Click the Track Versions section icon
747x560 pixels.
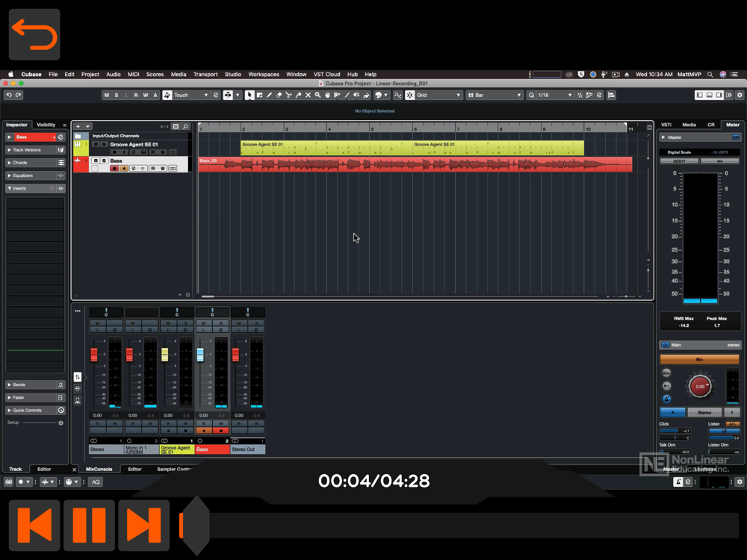tap(61, 150)
